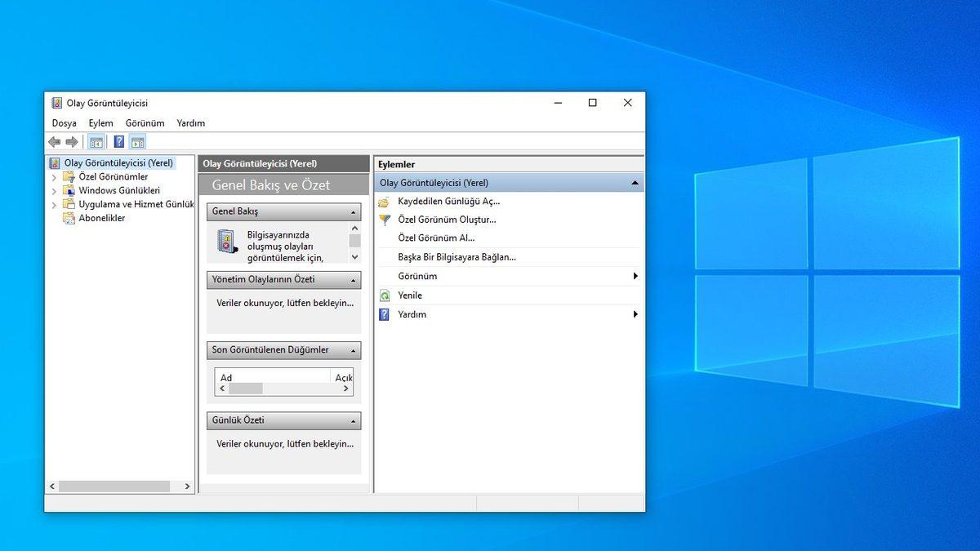Click the Forward arrow navigation icon

72,141
